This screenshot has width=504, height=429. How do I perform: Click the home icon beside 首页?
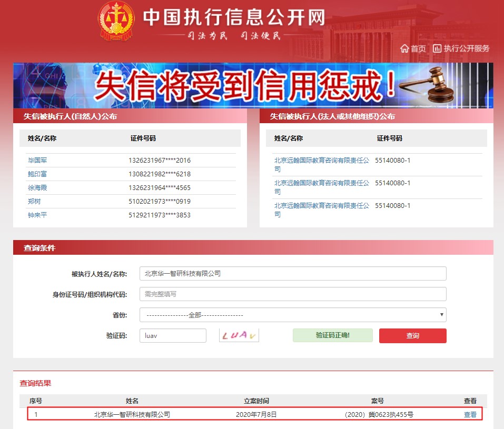404,48
